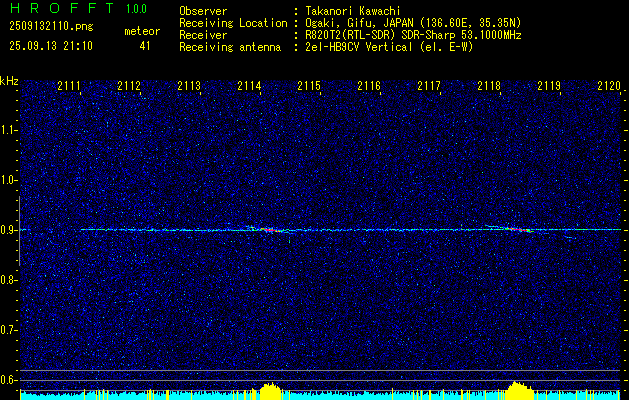Viewport: 629px width, 400px height.
Task: Click the 2115 time axis label
Action: (x=309, y=86)
